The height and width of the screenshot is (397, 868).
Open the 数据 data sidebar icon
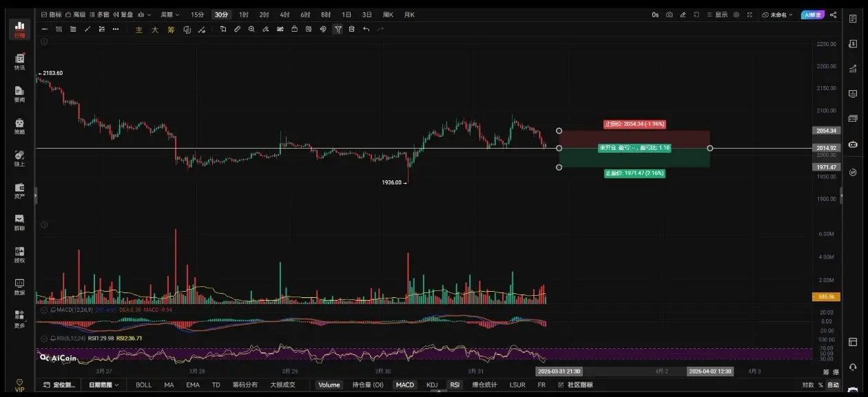click(x=19, y=287)
